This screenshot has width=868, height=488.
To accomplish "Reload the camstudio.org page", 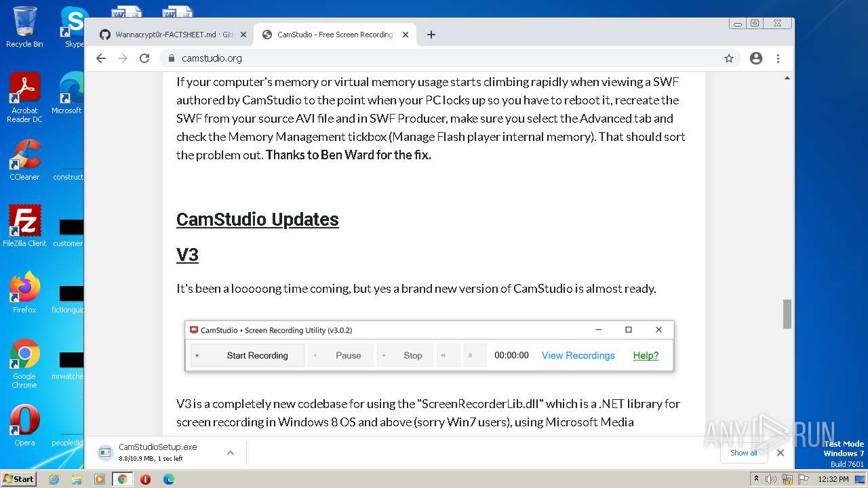I will [x=144, y=58].
